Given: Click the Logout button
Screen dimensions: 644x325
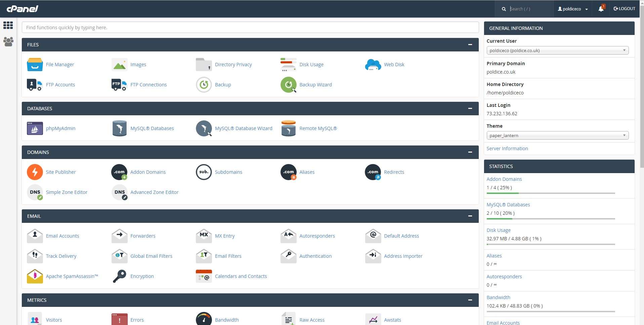Looking at the screenshot, I should coord(624,9).
